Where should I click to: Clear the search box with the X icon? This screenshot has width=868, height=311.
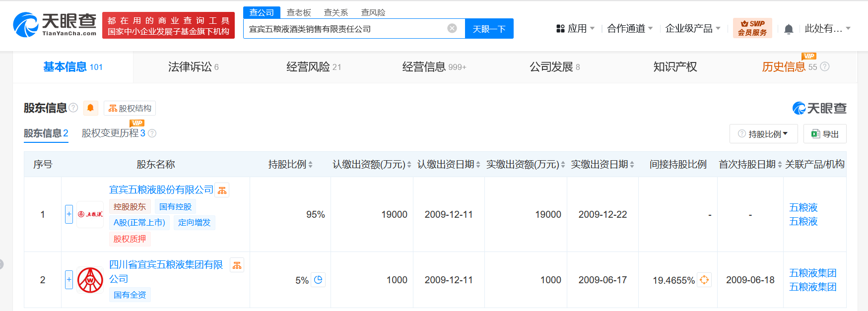(x=452, y=28)
